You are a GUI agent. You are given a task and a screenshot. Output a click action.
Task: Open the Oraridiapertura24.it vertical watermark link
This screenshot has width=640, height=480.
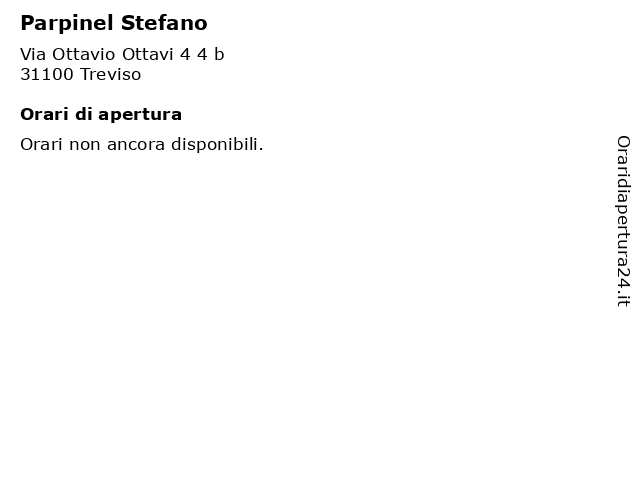coord(623,221)
